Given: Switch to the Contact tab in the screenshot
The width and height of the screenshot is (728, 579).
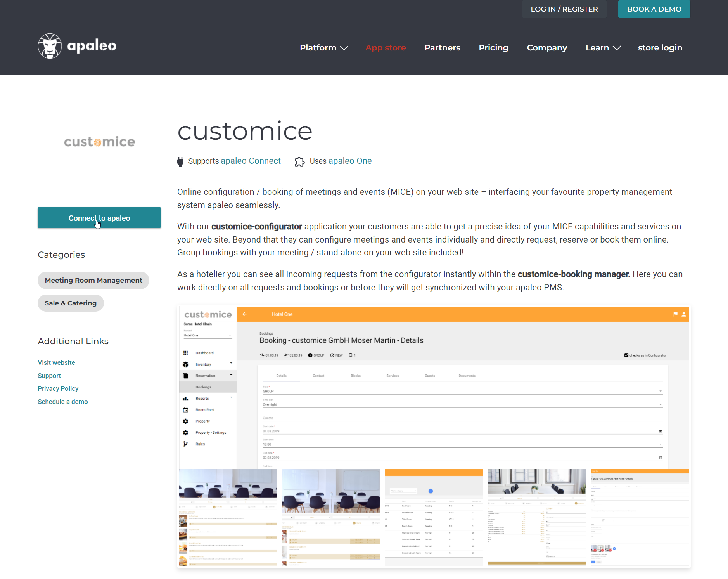Looking at the screenshot, I should [x=318, y=376].
